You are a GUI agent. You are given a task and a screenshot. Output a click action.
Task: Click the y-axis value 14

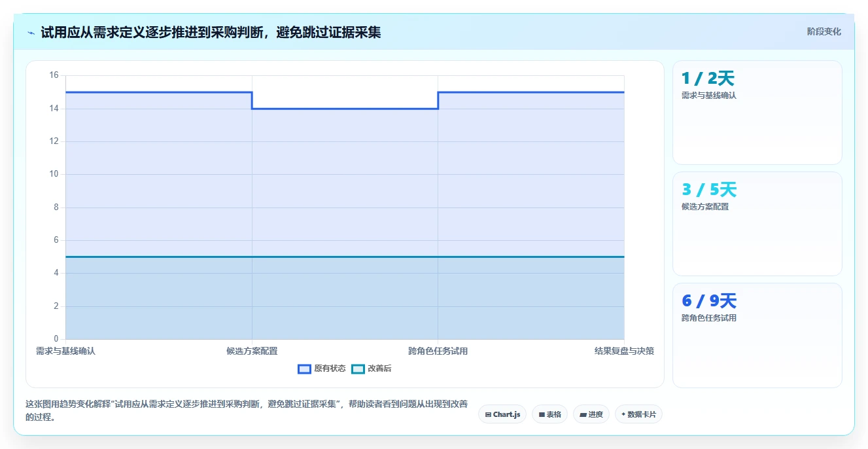point(54,108)
